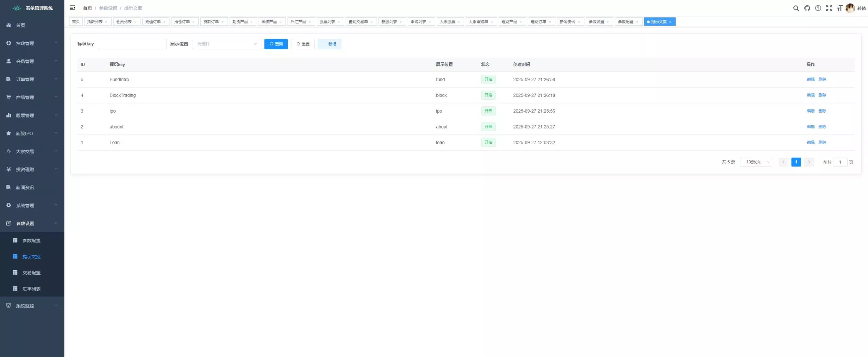Screen dimensions: 868x357
Task: Expand the 展示位置 dropdown
Action: (226, 44)
